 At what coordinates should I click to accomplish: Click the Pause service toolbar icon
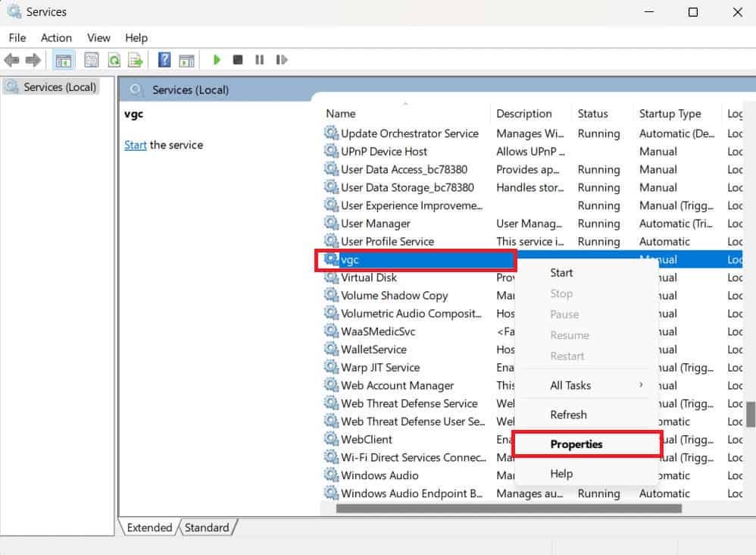pyautogui.click(x=259, y=60)
